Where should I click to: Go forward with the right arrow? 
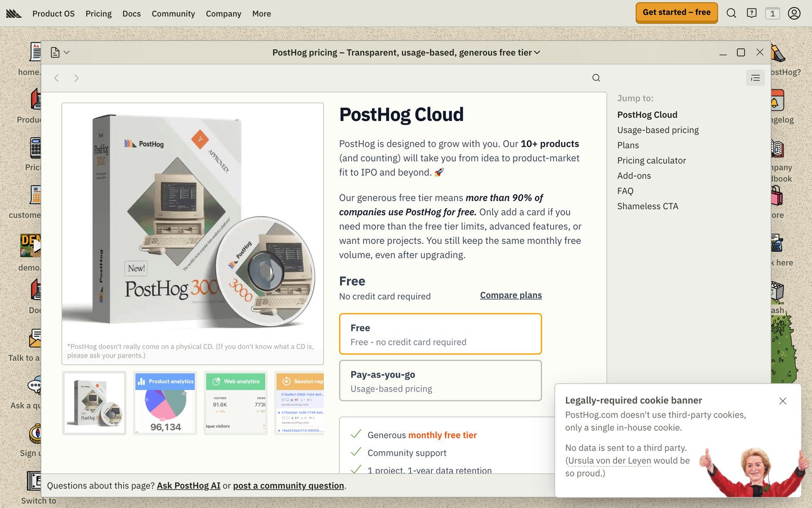point(76,78)
